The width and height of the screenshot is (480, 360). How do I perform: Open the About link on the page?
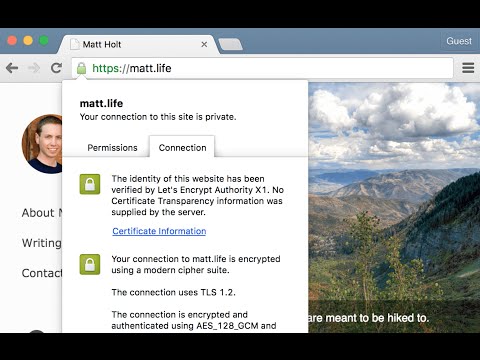42,213
